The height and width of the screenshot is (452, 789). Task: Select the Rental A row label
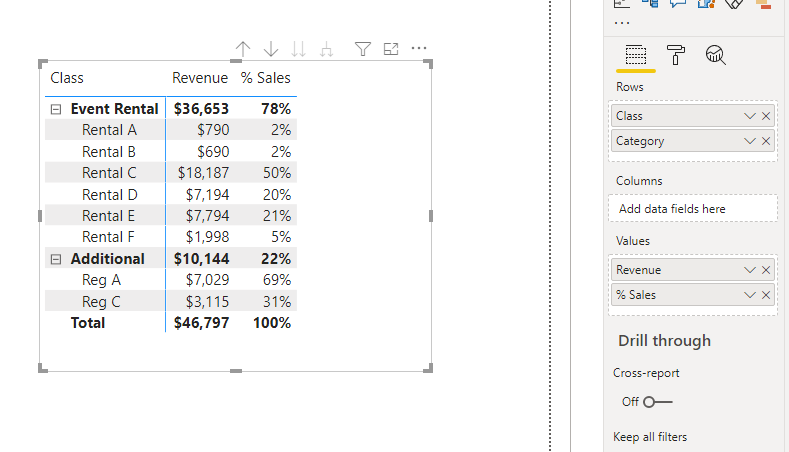click(109, 130)
